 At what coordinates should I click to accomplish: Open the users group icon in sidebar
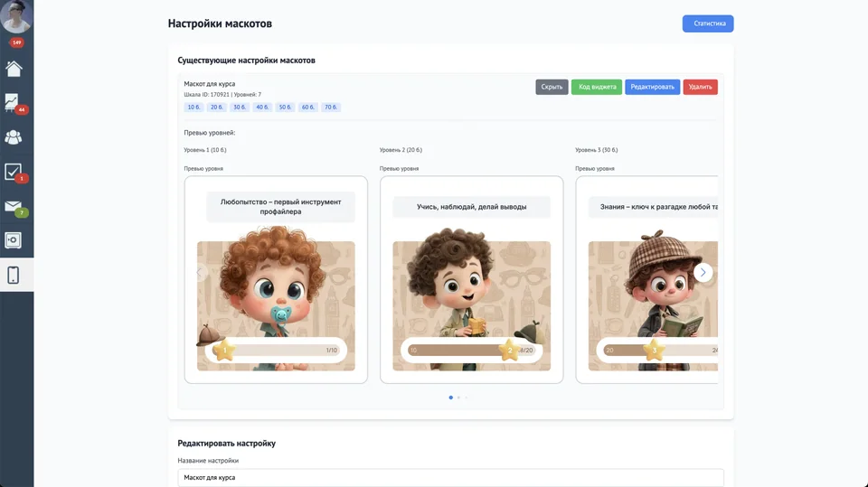[14, 136]
